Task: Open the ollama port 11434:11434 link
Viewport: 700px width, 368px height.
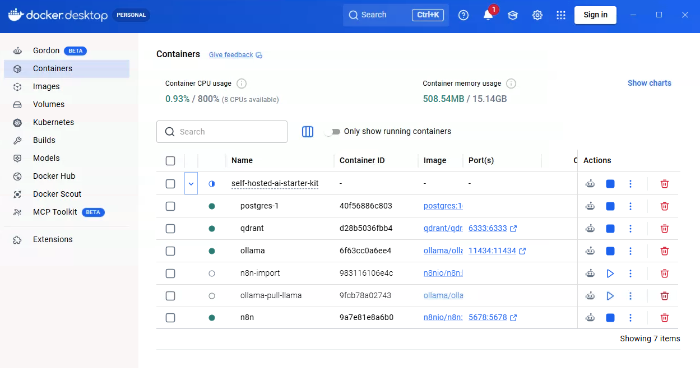Action: [x=497, y=251]
